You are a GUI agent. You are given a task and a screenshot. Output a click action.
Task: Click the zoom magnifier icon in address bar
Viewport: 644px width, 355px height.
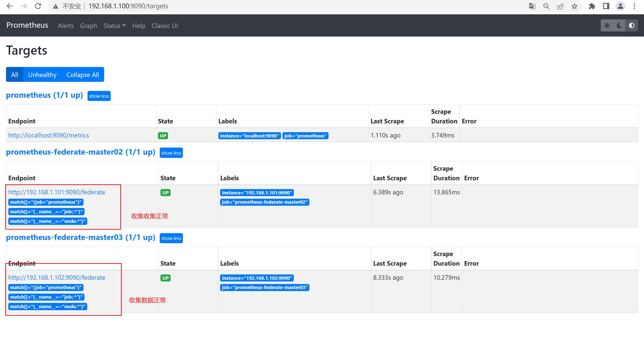(546, 6)
